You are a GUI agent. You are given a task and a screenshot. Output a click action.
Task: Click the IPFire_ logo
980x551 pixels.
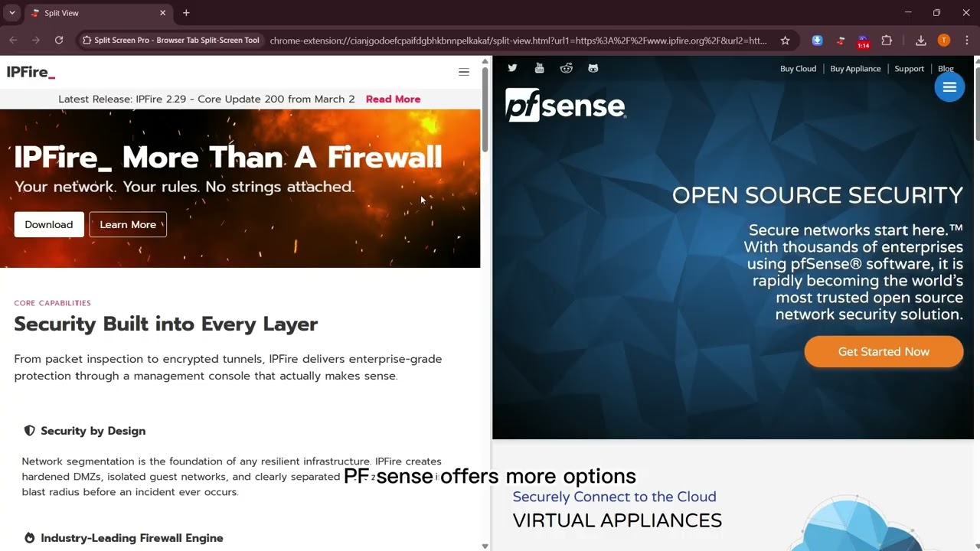click(x=31, y=72)
